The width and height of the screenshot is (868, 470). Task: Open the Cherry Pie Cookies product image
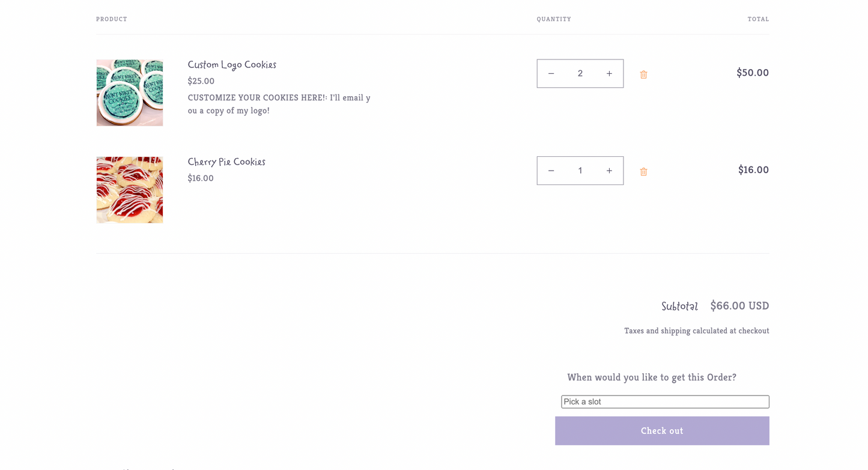tap(130, 190)
